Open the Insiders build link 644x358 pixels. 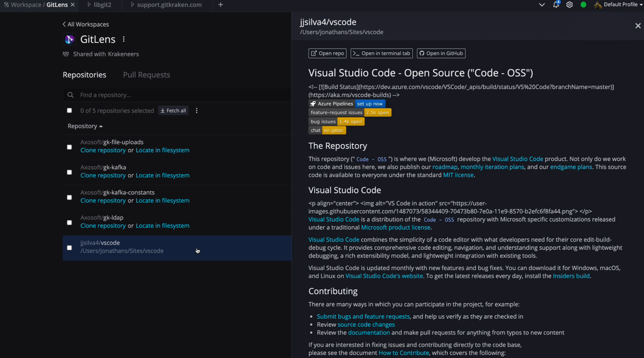[571, 276]
